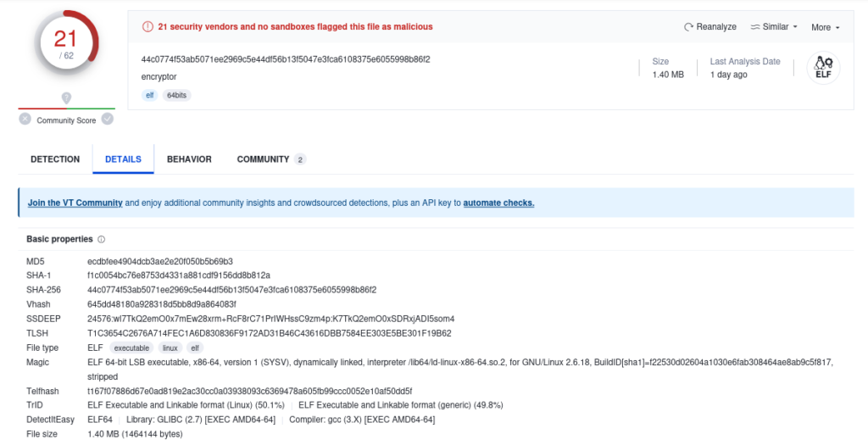Open the Behavior tab
Screen dimensions: 868x445
189,159
